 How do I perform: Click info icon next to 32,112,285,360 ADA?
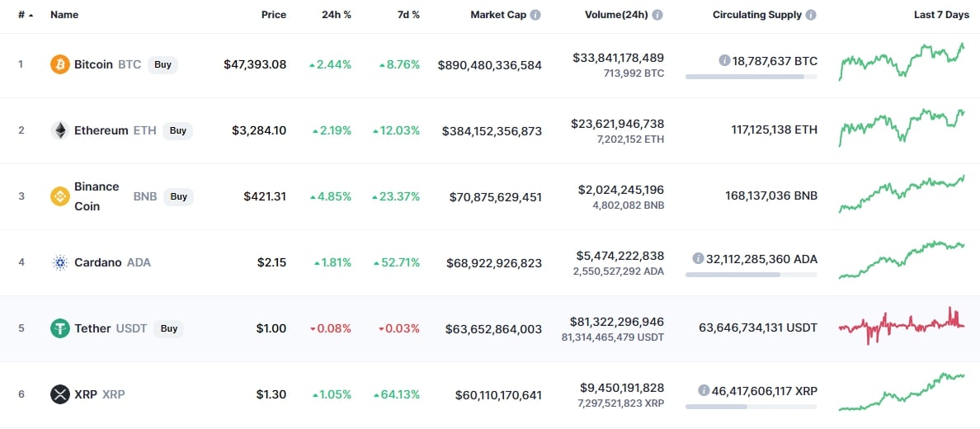pos(698,258)
